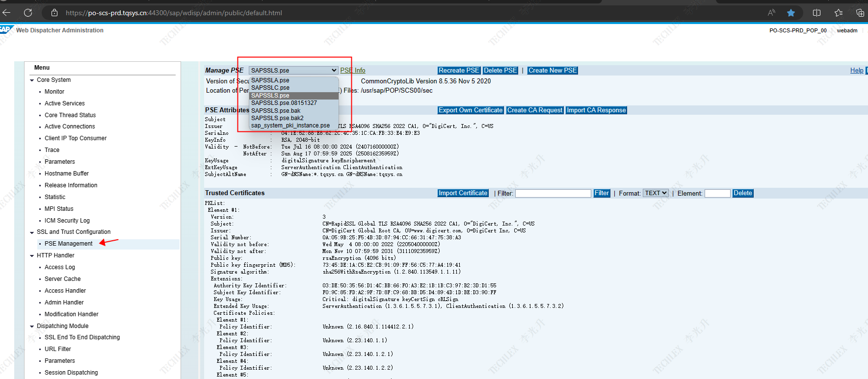Click the PO-SCS-PRD_POP_00 instance label
868x379 pixels.
click(x=798, y=30)
